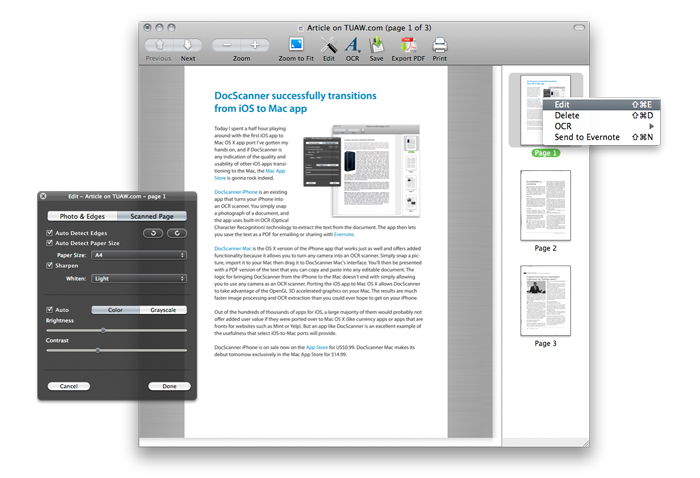
Task: Open the Paper Size dropdown
Action: point(139,255)
